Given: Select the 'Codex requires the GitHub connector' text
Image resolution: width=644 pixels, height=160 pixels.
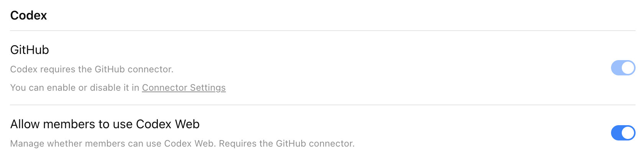Looking at the screenshot, I should [x=92, y=69].
